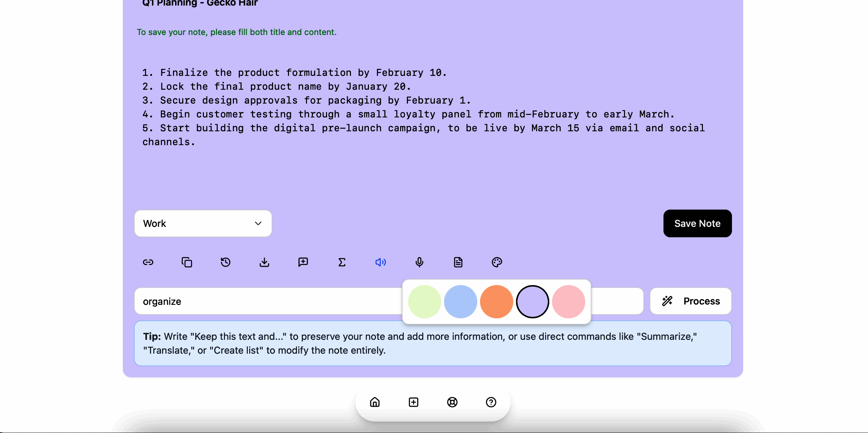The height and width of the screenshot is (433, 868).
Task: Select the orange color swatch
Action: pos(497,302)
